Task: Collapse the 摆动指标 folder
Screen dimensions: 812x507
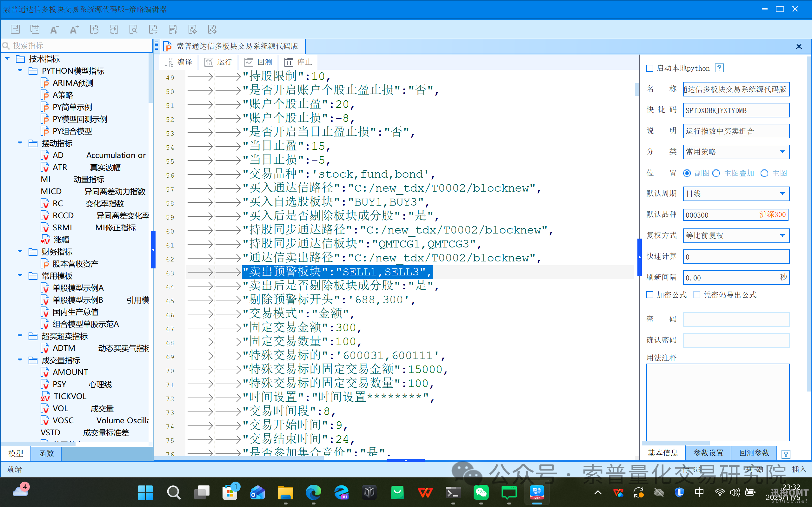Action: [20, 143]
